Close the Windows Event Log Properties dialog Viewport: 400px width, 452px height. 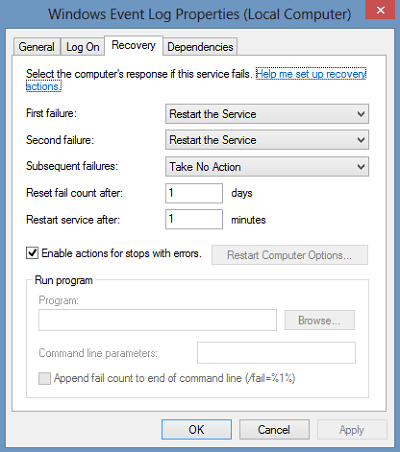click(381, 10)
